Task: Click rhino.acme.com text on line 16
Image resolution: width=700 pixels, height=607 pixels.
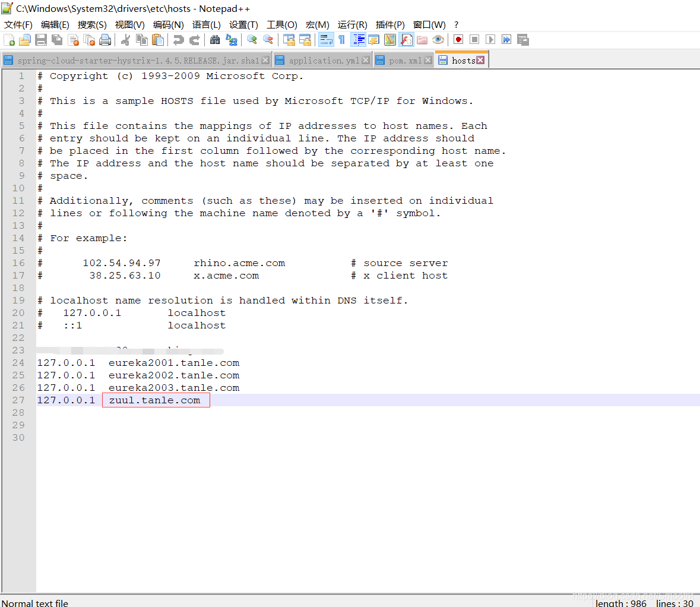Action: click(x=239, y=263)
